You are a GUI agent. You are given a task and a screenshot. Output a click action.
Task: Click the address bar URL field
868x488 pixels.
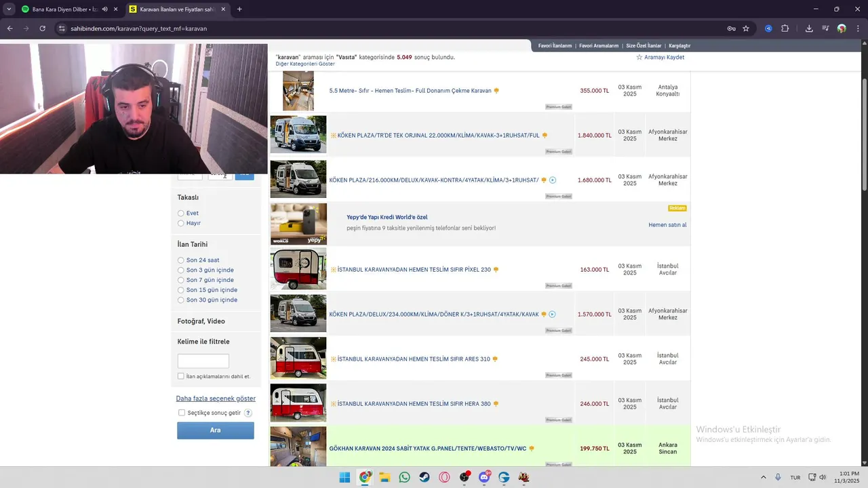(x=393, y=28)
